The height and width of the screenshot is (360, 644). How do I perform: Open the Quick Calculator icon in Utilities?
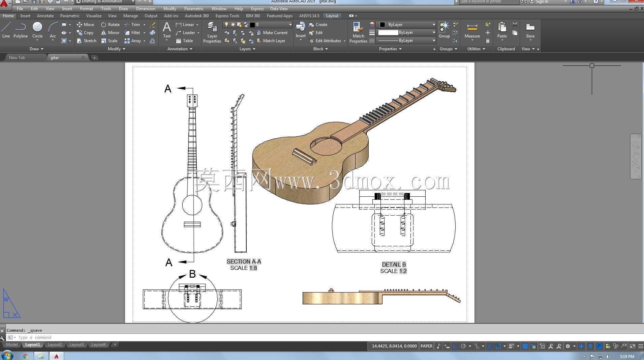[x=488, y=41]
